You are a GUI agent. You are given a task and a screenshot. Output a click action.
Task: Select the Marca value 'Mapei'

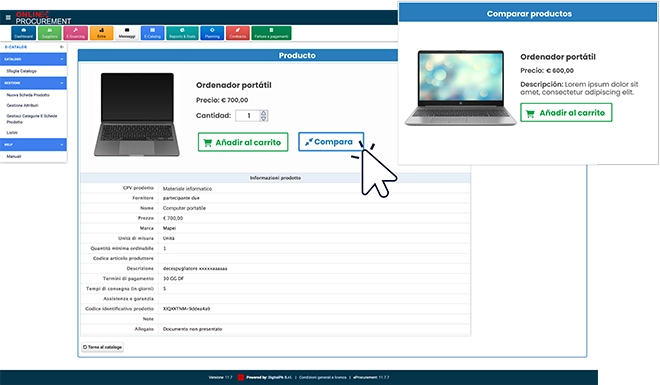click(169, 228)
